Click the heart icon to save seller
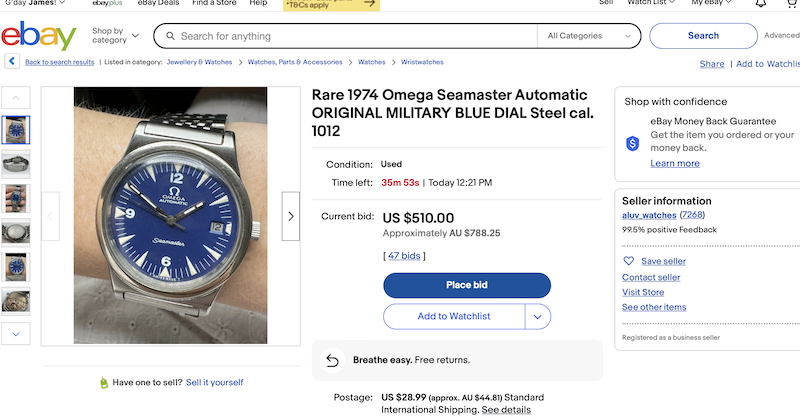The width and height of the screenshot is (800, 420). point(629,261)
